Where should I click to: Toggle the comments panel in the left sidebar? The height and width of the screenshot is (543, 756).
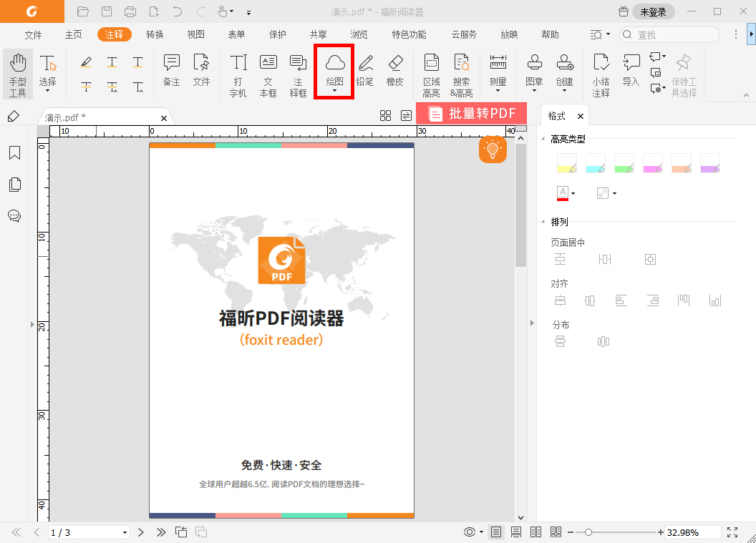click(x=14, y=215)
